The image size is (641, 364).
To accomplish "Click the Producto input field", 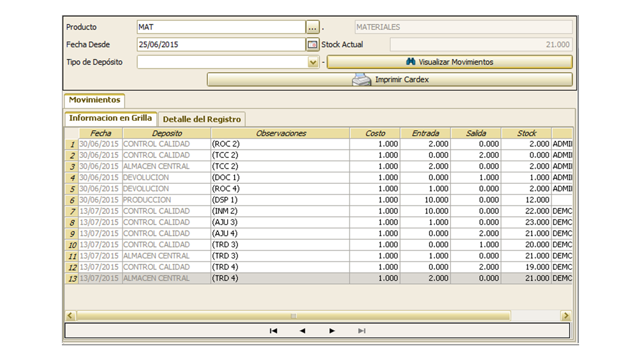I will click(221, 27).
